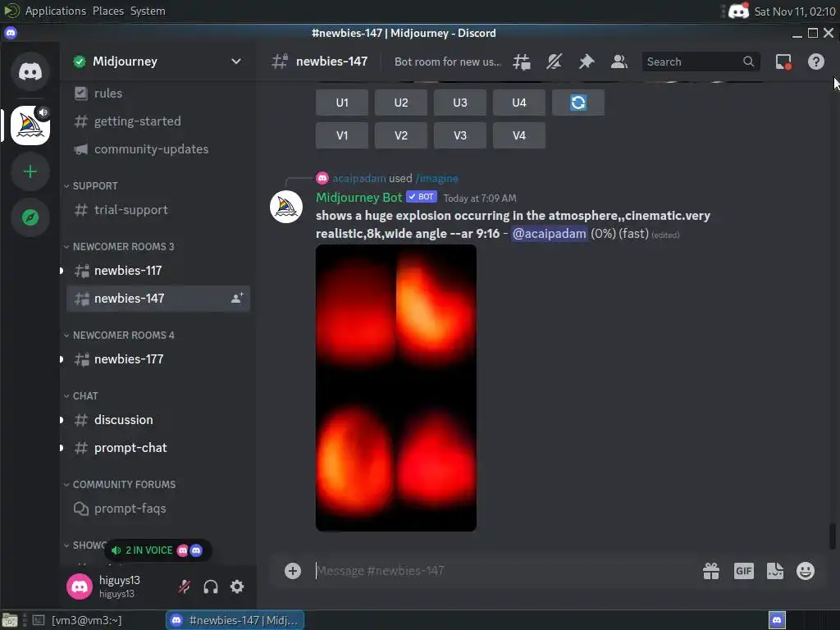Open higuys13 user profile panel
This screenshot has width=840, height=630.
click(118, 587)
